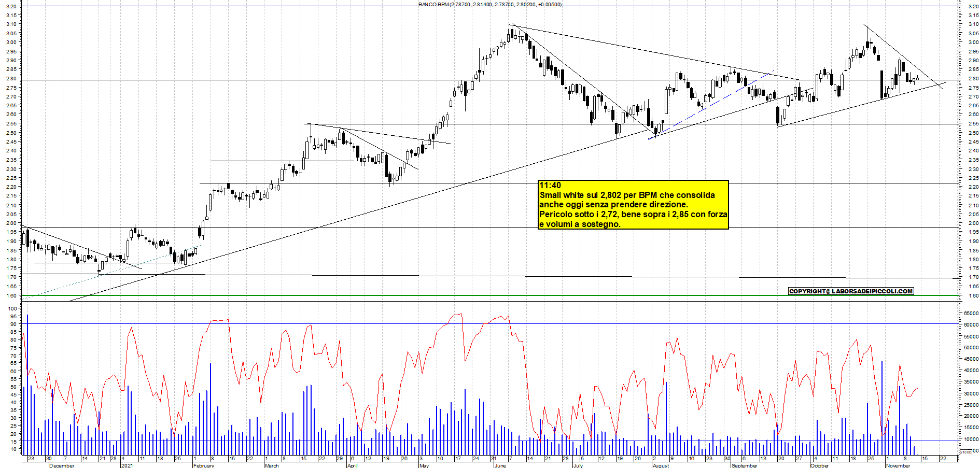980x468 pixels.
Task: Click the June month label
Action: tap(500, 465)
